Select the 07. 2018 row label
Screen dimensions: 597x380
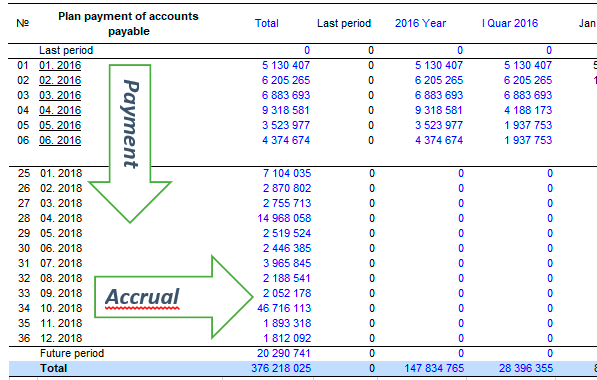pos(61,263)
